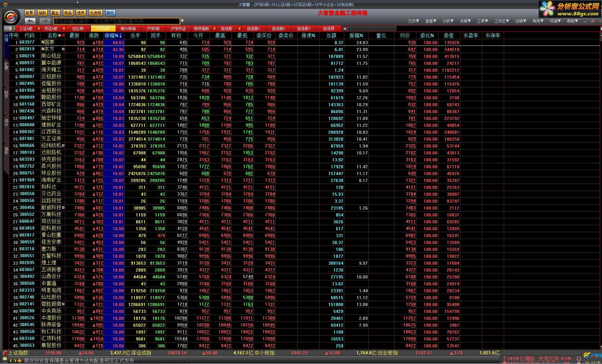The image size is (602, 364).
Task: Open the 基金 category button
Action: tap(55, 13)
